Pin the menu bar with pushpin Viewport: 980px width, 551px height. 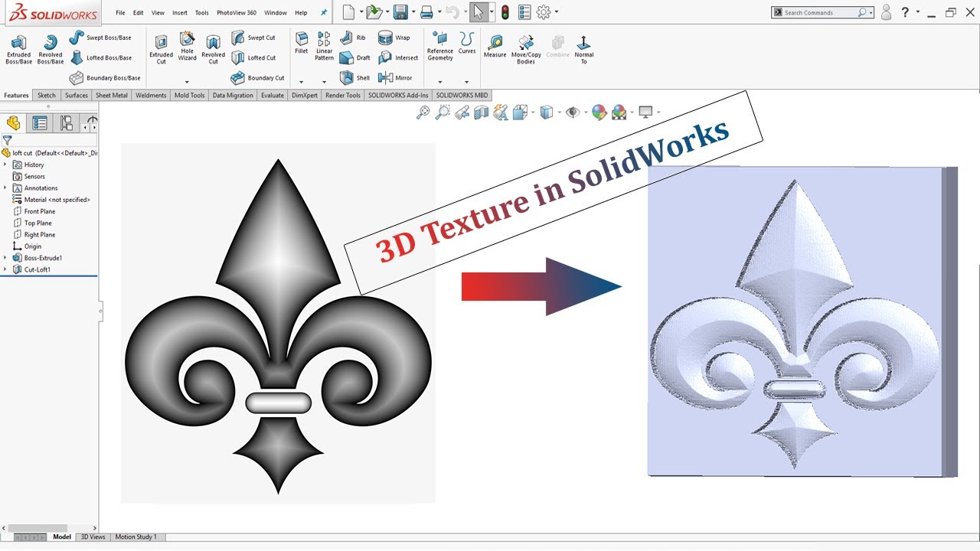pyautogui.click(x=324, y=12)
